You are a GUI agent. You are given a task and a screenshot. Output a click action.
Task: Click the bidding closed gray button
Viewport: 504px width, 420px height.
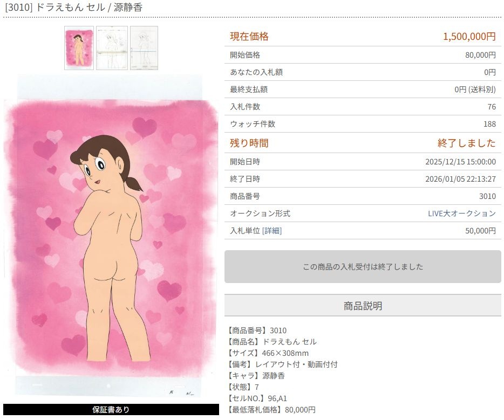pyautogui.click(x=363, y=267)
